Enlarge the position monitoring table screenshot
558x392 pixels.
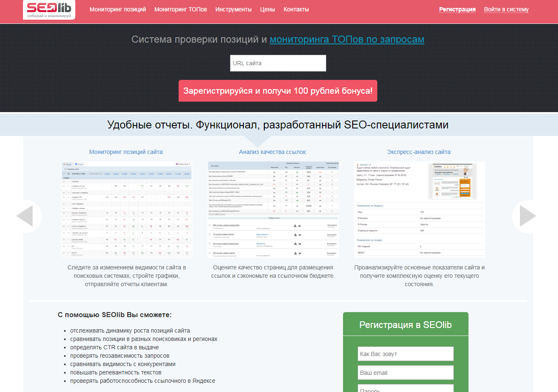click(127, 209)
